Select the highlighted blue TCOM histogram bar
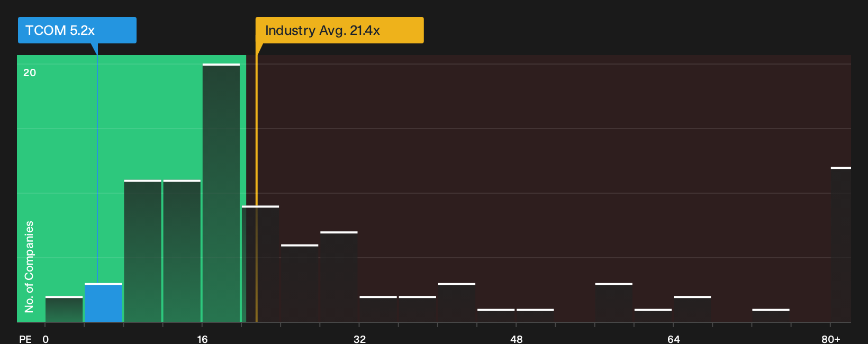The width and height of the screenshot is (868, 344). click(103, 303)
